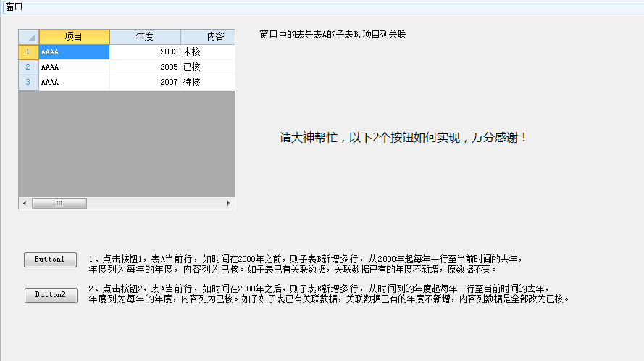The height and width of the screenshot is (361, 644).
Task: Click the horizontal scrollbar left arrow
Action: [25, 203]
